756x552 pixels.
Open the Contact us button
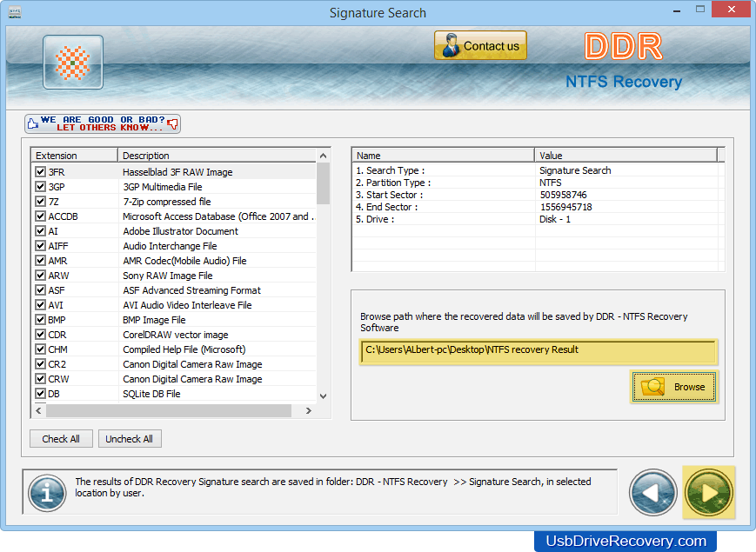(x=480, y=46)
